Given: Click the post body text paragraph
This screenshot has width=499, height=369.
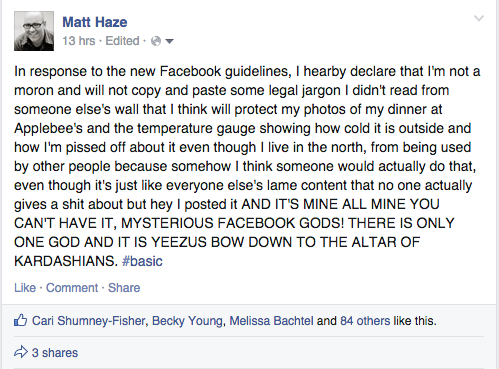Looking at the screenshot, I should point(247,166).
